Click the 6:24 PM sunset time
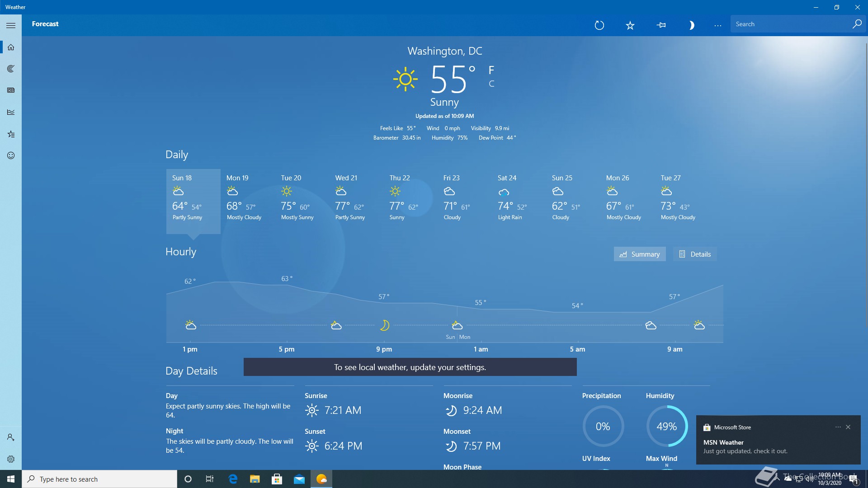 (343, 446)
